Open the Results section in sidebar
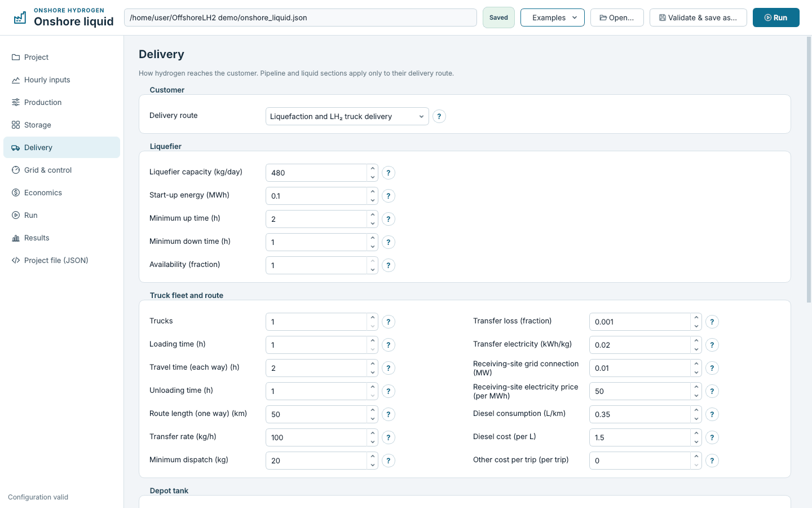Image resolution: width=812 pixels, height=508 pixels. tap(62, 238)
